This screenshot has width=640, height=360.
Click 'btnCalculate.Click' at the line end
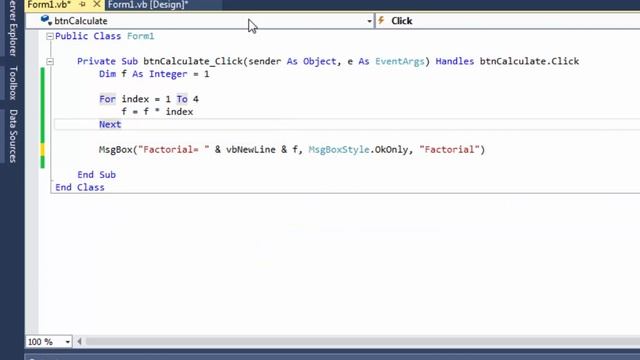click(529, 61)
